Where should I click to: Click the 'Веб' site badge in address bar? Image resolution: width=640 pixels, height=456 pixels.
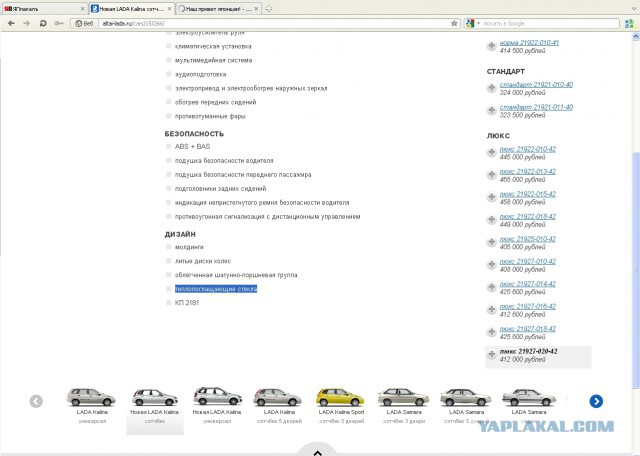tap(84, 24)
